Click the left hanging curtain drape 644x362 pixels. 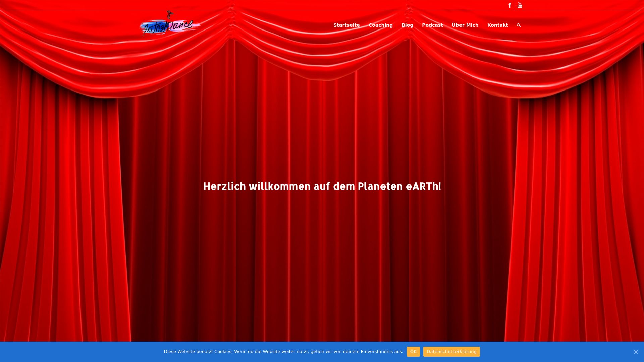pyautogui.click(x=60, y=218)
